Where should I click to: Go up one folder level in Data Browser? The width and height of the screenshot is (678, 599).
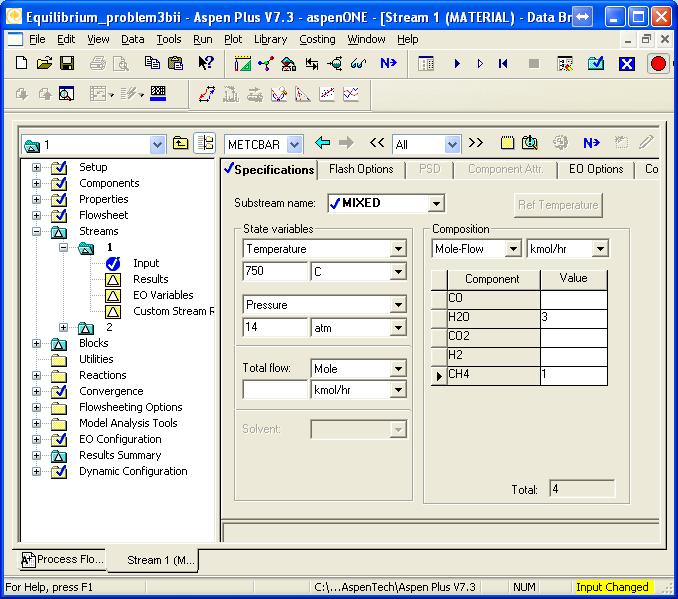coord(180,143)
